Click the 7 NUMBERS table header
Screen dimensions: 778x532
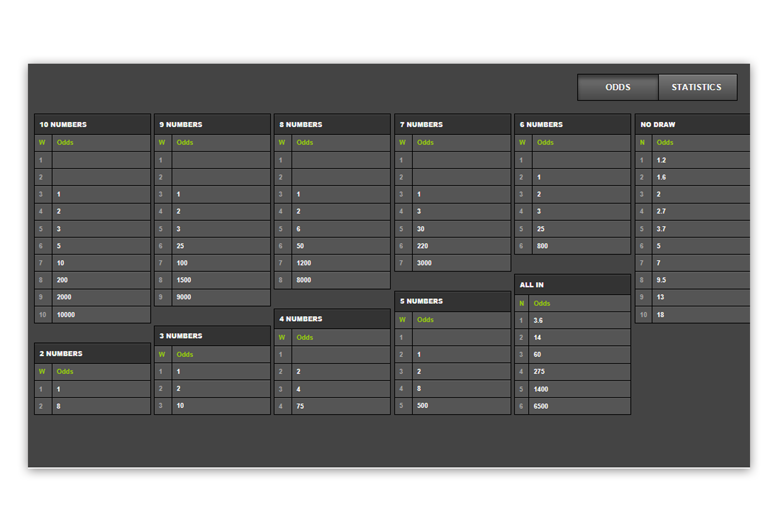click(x=453, y=125)
